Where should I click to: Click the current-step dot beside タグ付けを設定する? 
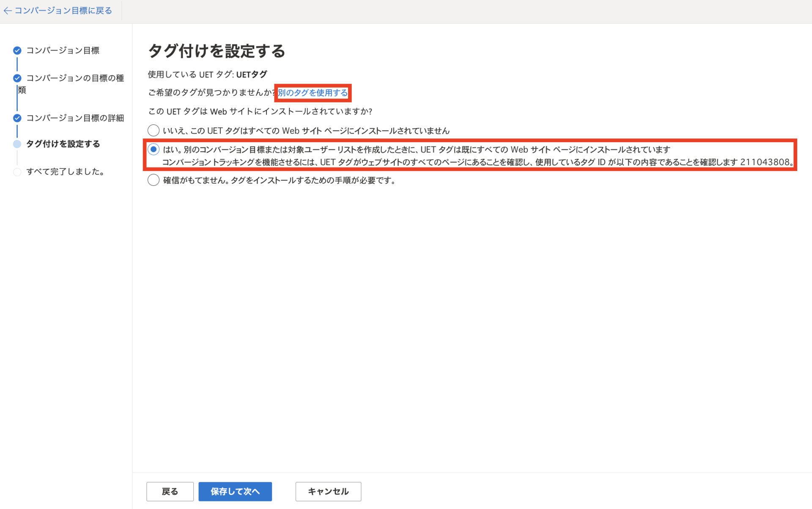17,144
